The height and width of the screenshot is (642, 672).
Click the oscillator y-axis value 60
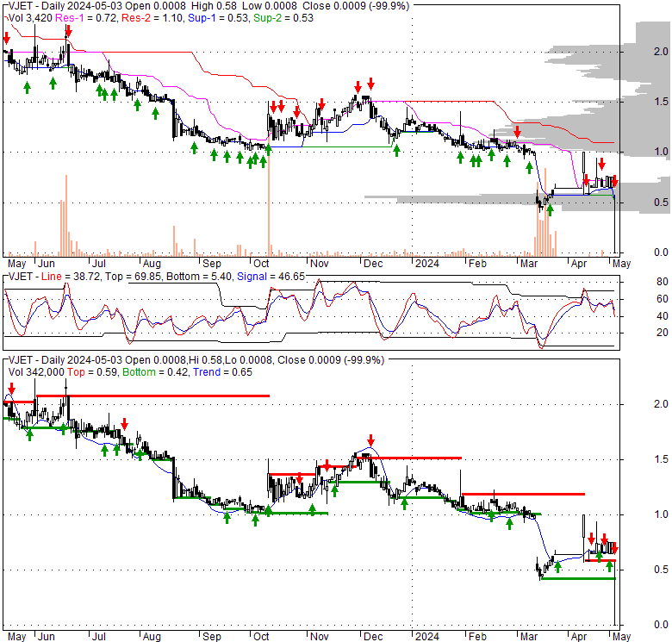pyautogui.click(x=663, y=299)
